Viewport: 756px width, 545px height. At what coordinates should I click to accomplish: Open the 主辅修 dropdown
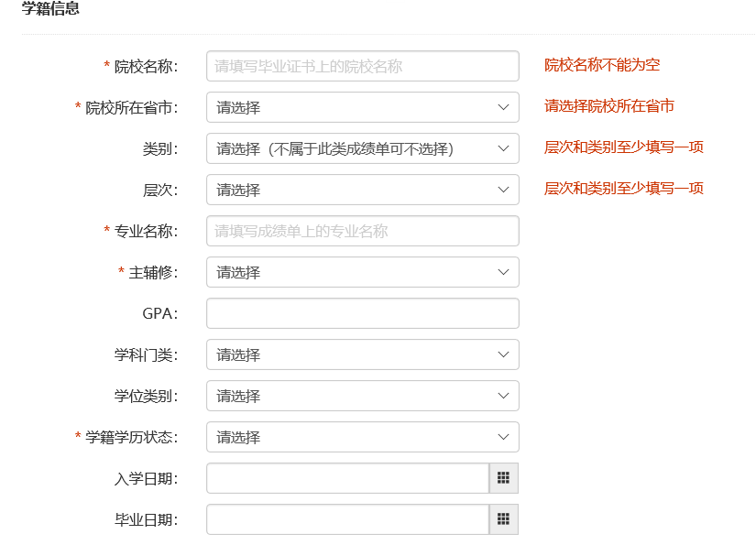[363, 272]
